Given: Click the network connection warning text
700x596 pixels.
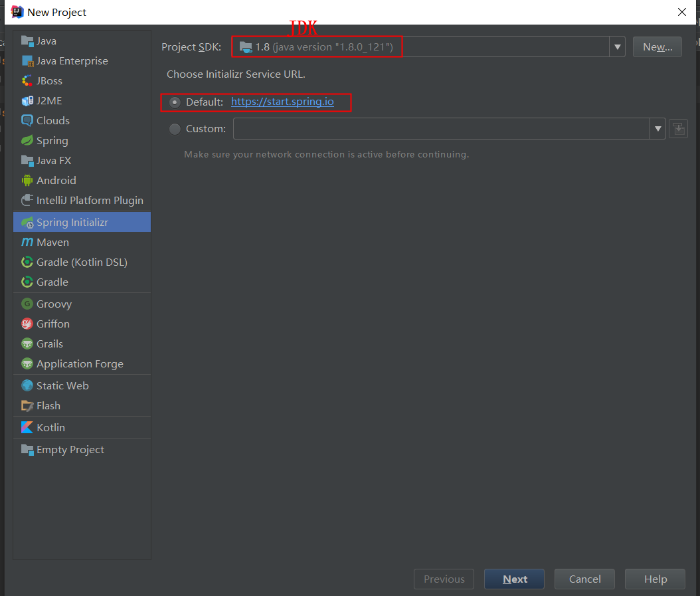Looking at the screenshot, I should [326, 155].
